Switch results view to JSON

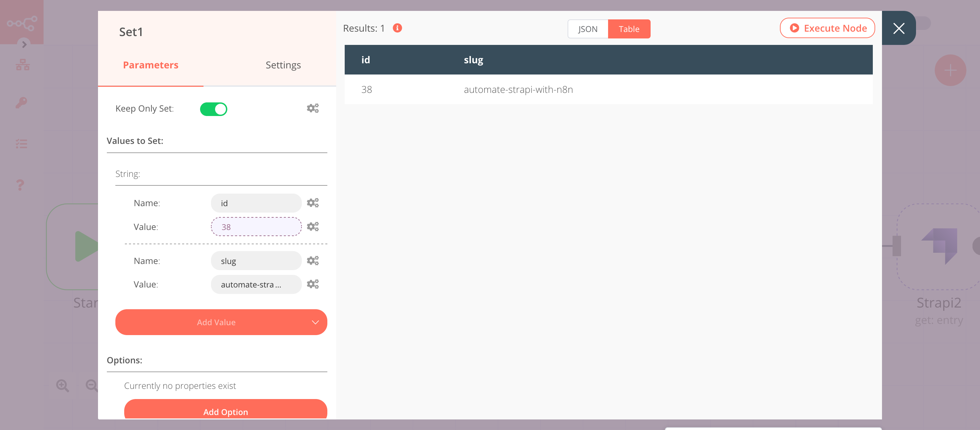click(587, 29)
